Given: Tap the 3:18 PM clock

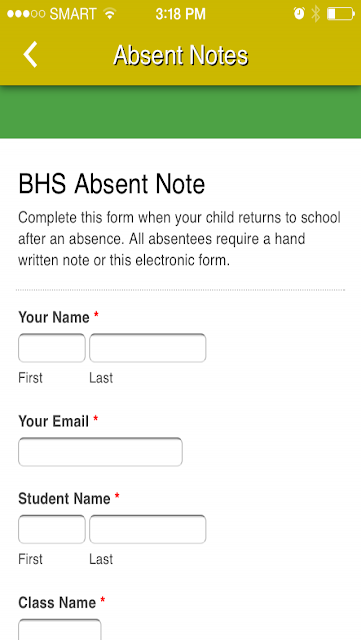Looking at the screenshot, I should (180, 14).
